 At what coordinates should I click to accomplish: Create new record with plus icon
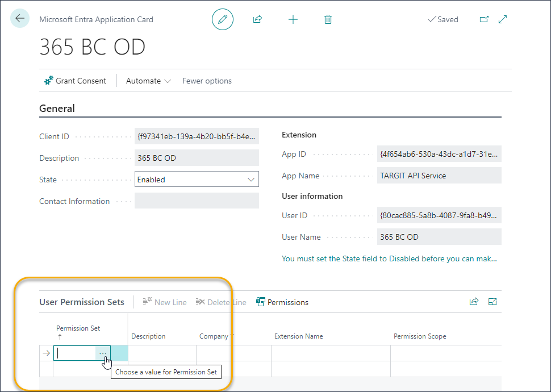click(293, 19)
